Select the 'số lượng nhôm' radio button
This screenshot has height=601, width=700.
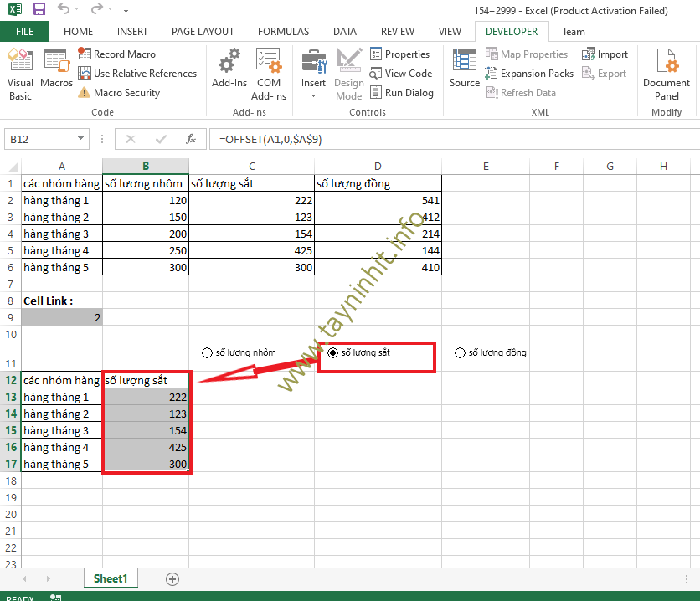pyautogui.click(x=207, y=353)
